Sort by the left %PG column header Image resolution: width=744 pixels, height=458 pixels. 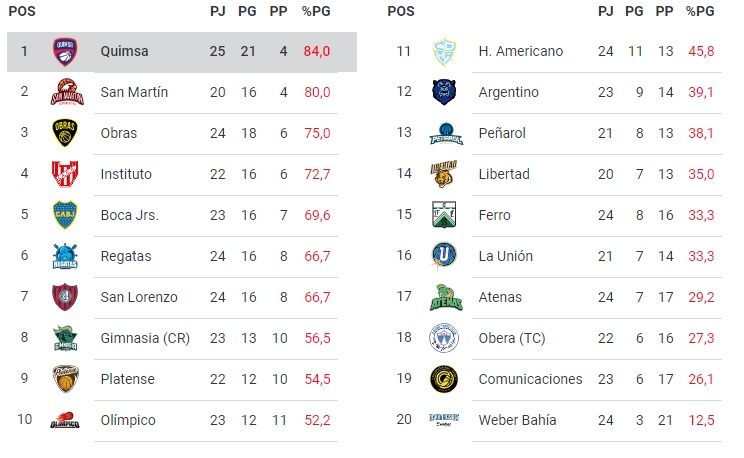click(317, 11)
